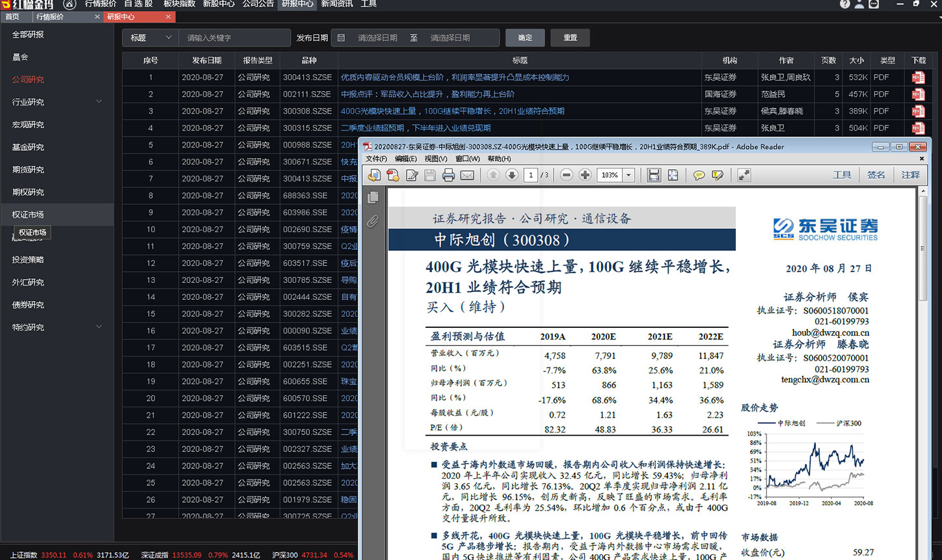Zoom in with the plus button in Reader
942x560 pixels.
pyautogui.click(x=585, y=175)
